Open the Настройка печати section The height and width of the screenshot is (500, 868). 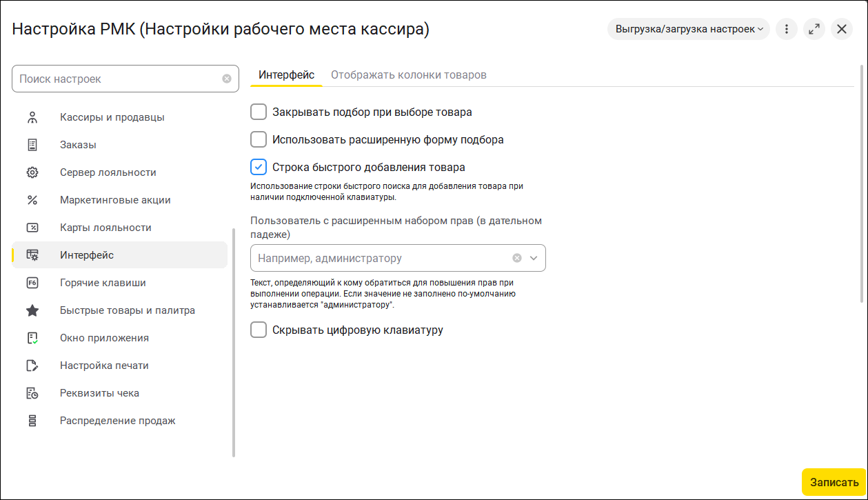click(120, 366)
